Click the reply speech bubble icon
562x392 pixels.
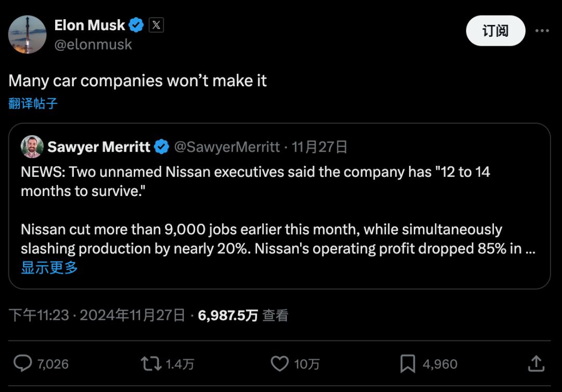(x=22, y=363)
